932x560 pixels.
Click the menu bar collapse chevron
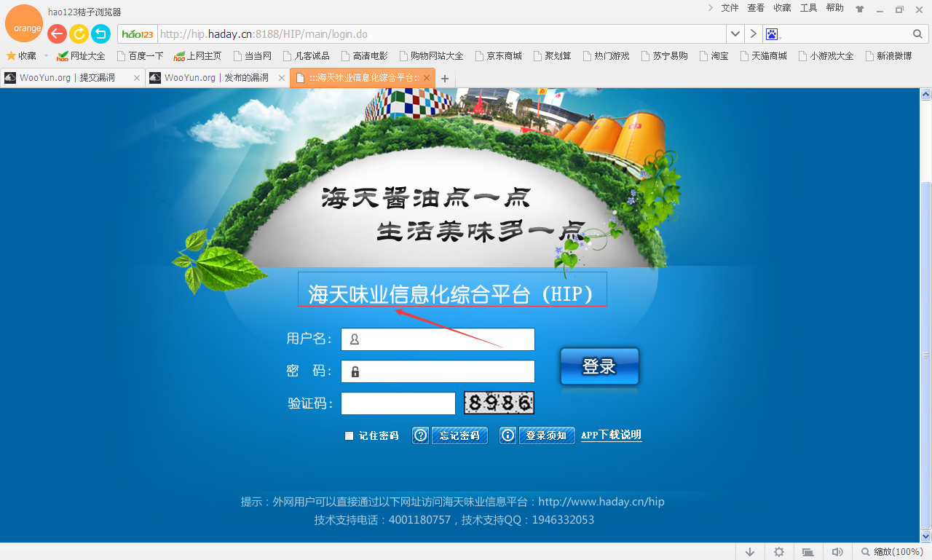click(x=711, y=8)
